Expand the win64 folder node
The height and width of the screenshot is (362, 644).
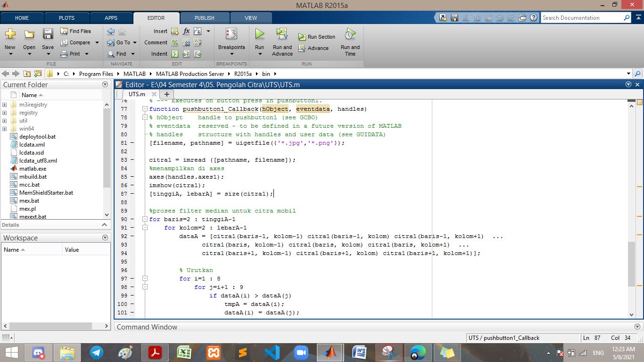click(5, 129)
